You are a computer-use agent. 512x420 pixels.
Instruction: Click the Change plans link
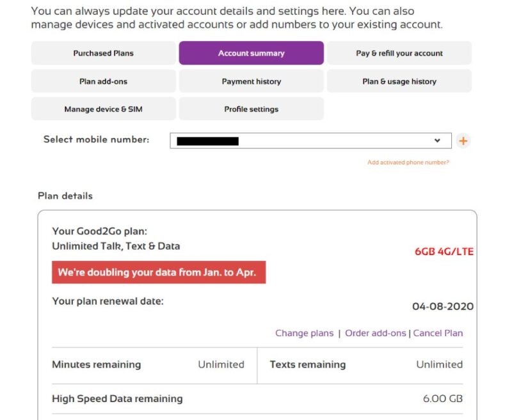(x=304, y=333)
